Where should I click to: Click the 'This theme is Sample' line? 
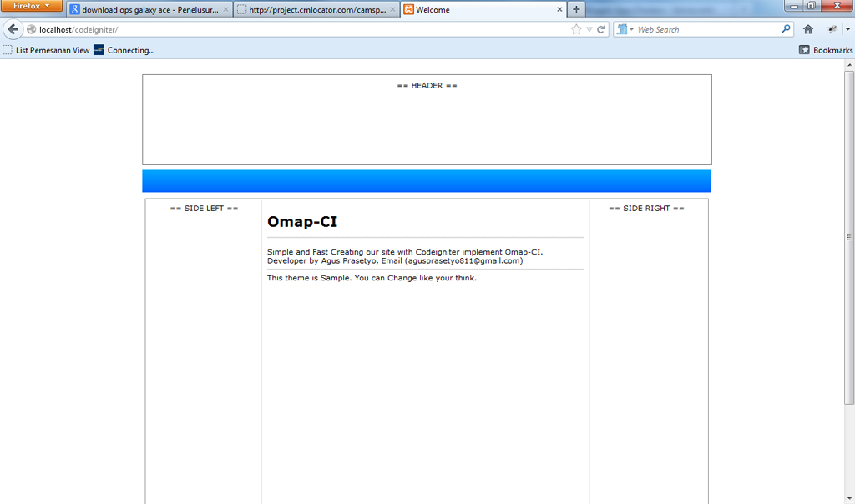pyautogui.click(x=372, y=278)
